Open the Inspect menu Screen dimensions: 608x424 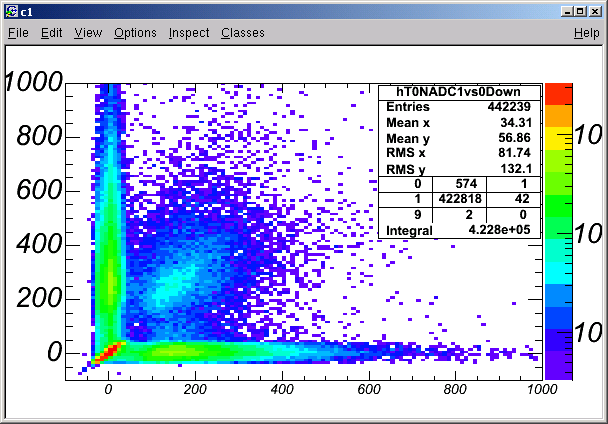189,33
